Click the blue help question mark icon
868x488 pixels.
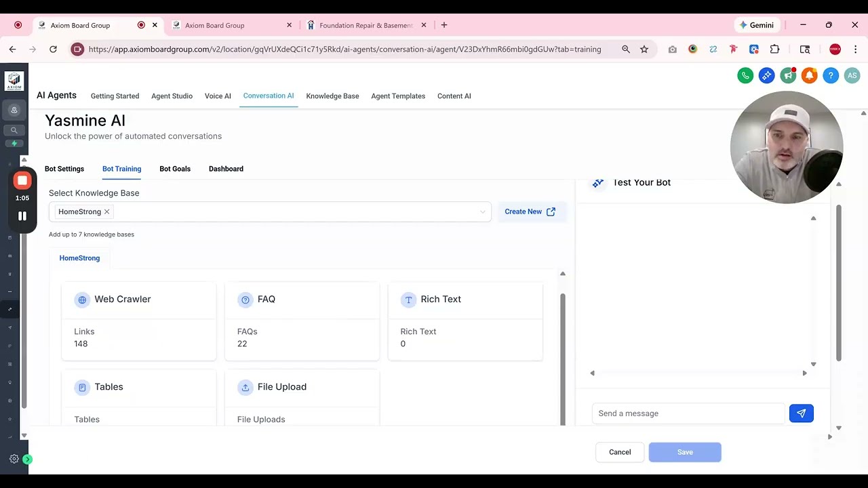click(x=831, y=76)
